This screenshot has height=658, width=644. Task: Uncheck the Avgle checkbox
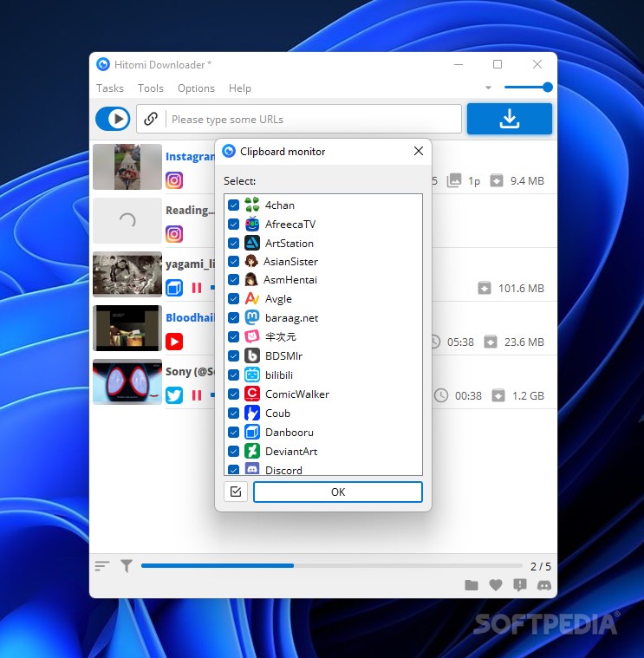point(234,299)
